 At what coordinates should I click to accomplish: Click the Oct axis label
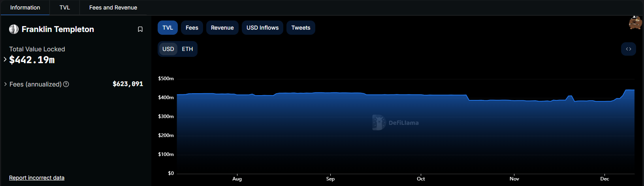421,179
